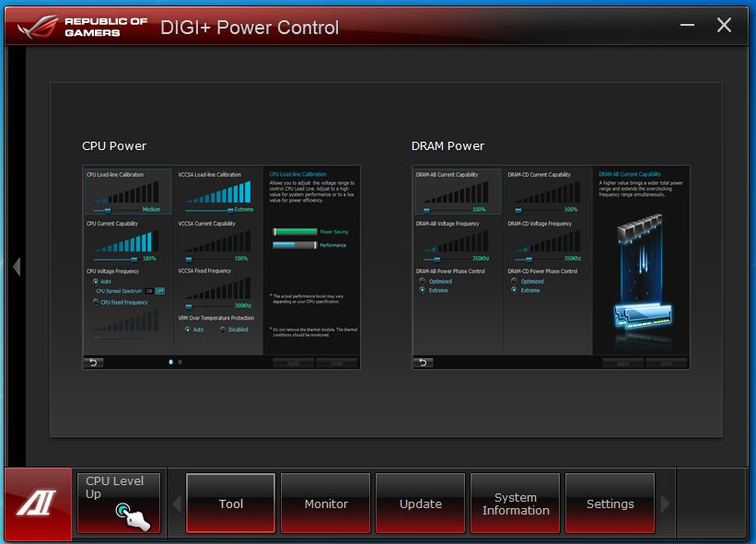Choose Optimized for DRAM-CD Power Phase Control

click(x=514, y=282)
